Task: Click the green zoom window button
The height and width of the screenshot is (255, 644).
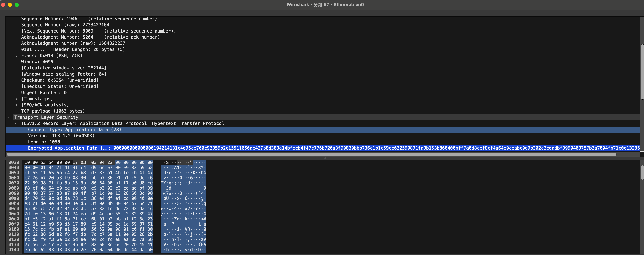Action: [17, 5]
